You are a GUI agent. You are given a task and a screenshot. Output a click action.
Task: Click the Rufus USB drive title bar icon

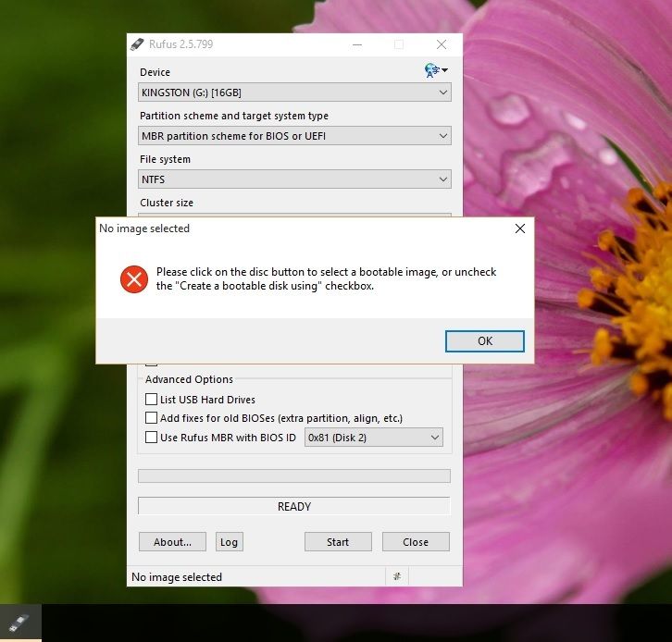click(x=137, y=44)
